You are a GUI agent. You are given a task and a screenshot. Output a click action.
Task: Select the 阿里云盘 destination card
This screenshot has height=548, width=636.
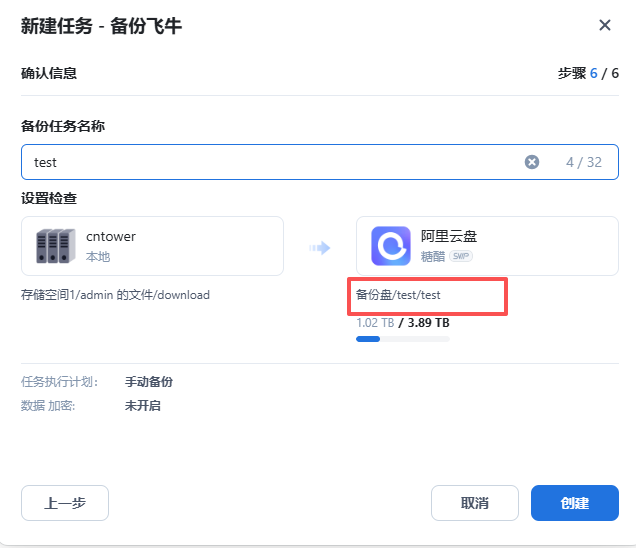click(487, 246)
